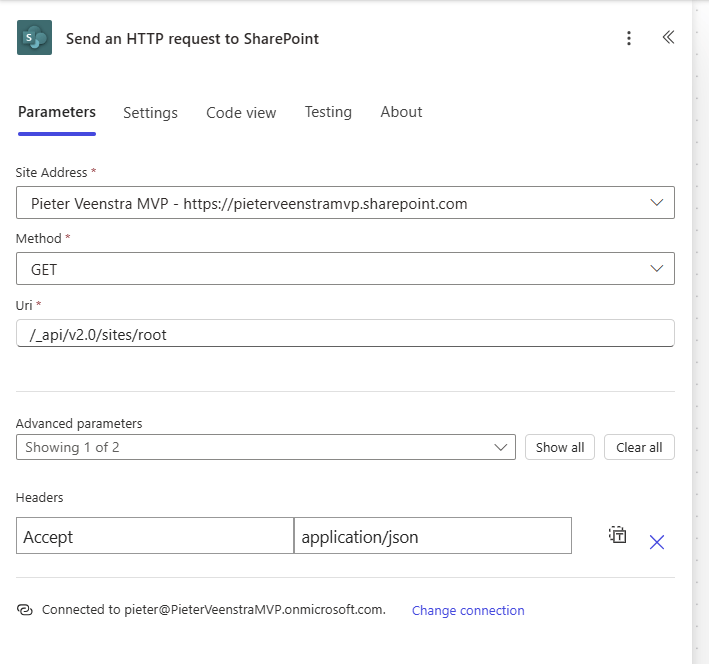Click the connection link icon
Image resolution: width=709 pixels, height=664 pixels.
pos(24,610)
